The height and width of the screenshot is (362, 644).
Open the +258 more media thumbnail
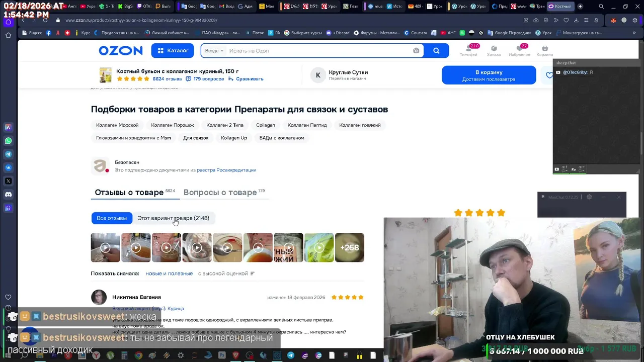click(350, 247)
